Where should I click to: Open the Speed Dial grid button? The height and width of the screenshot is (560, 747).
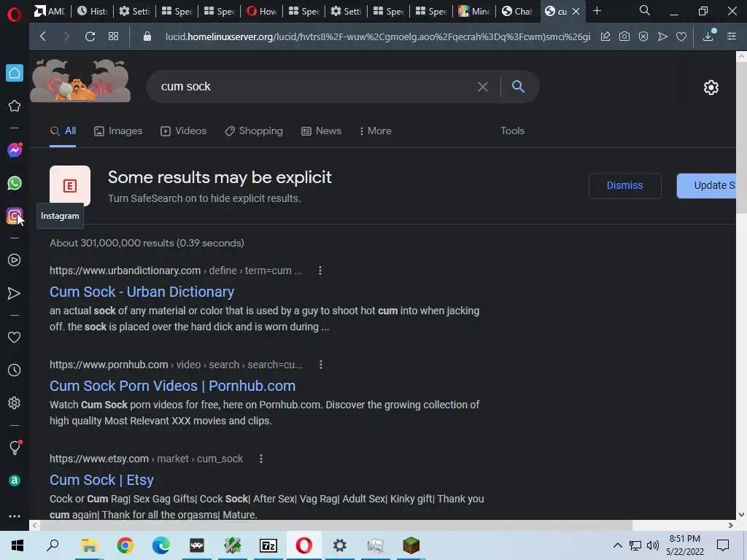[113, 36]
